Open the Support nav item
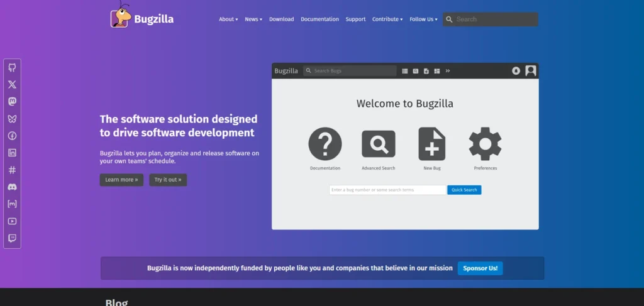Screen dimensions: 644x306 click(x=355, y=19)
